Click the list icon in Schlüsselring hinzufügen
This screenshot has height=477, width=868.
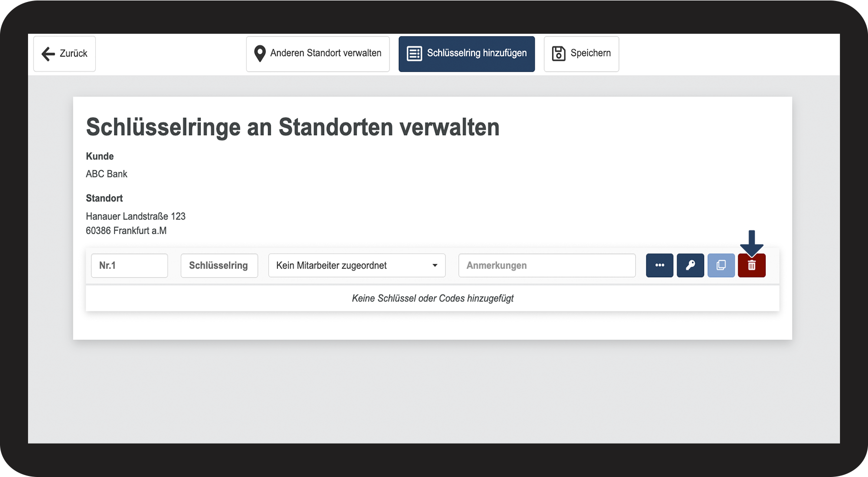[x=414, y=54]
